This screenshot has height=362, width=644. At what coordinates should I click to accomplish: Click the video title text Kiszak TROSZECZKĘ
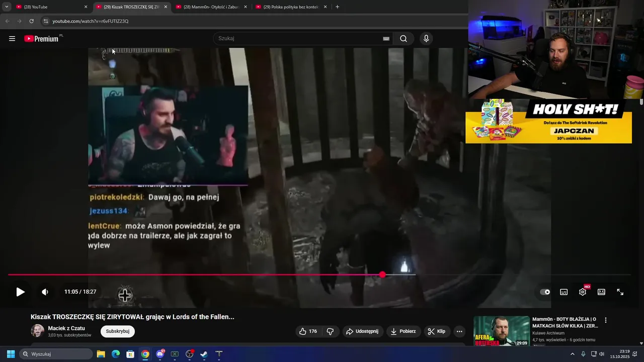coord(132,317)
